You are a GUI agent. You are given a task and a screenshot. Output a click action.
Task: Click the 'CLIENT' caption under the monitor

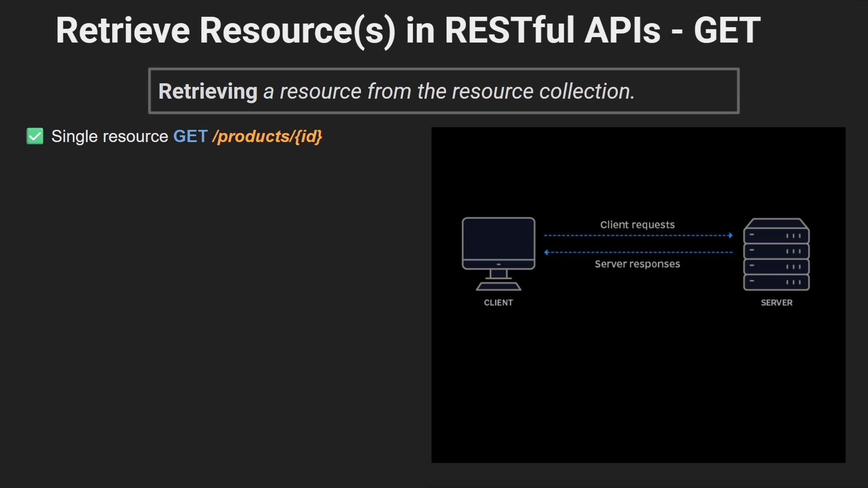498,303
